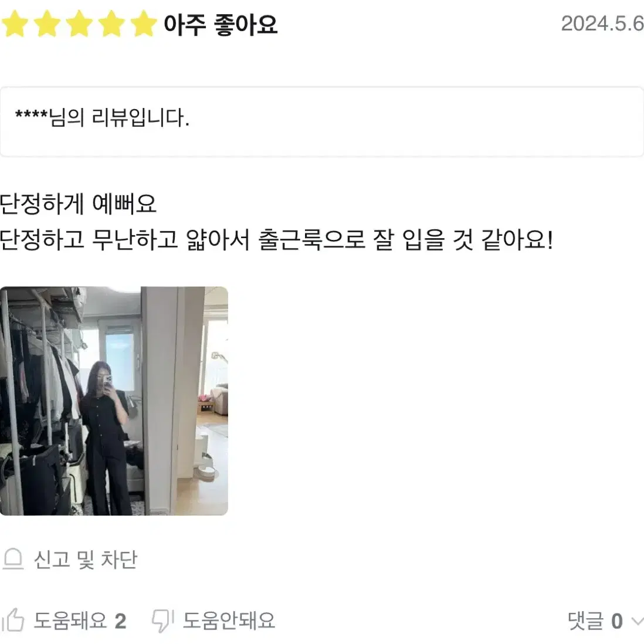Viewport: 644px width, 644px height.
Task: Click the comment count 0
Action: 617,621
